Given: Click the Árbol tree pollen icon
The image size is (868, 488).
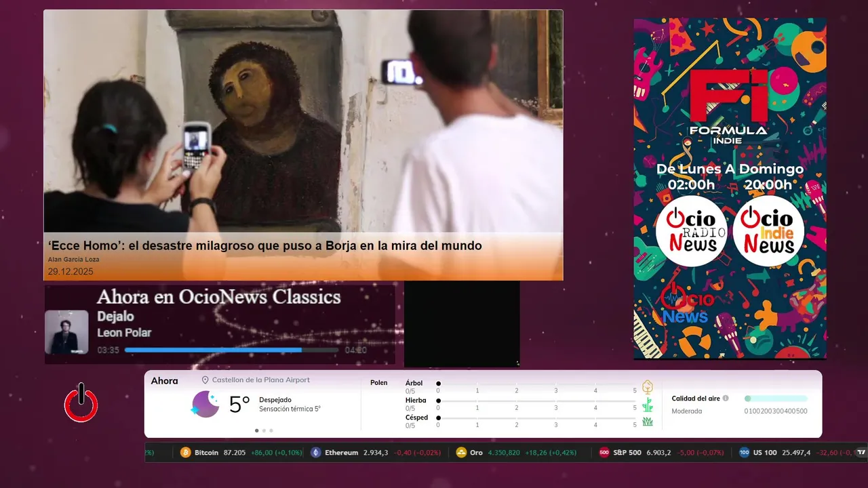Looking at the screenshot, I should point(648,387).
